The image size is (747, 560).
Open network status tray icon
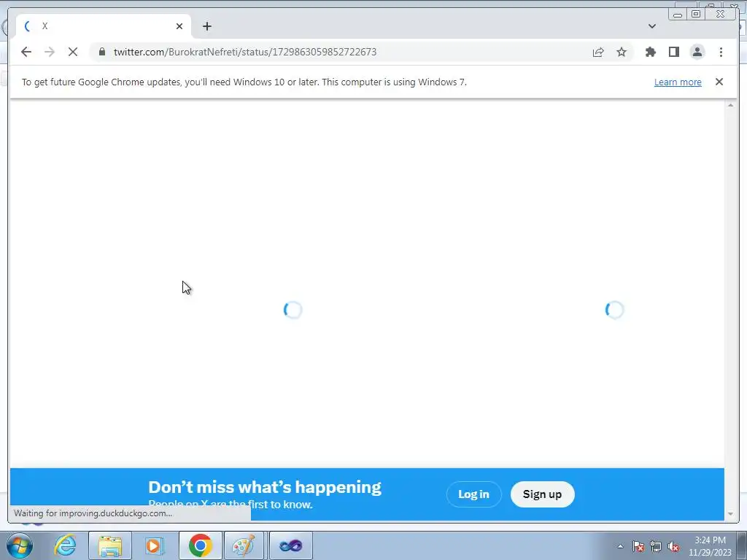[656, 547]
